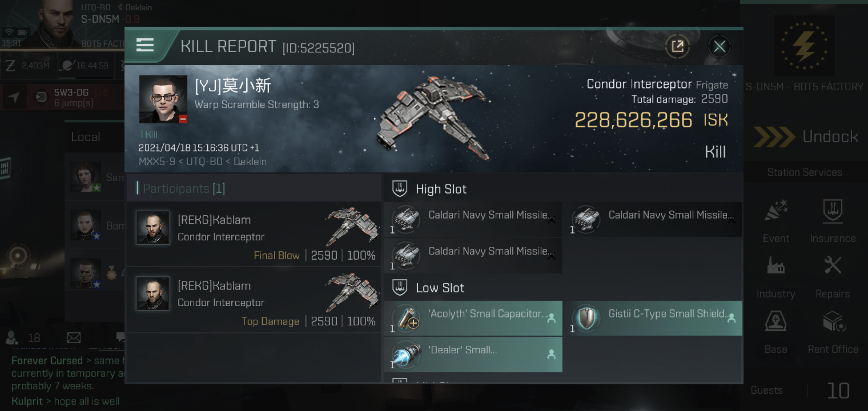This screenshot has width=868, height=411.
Task: Open the Insurance station service
Action: [x=833, y=220]
